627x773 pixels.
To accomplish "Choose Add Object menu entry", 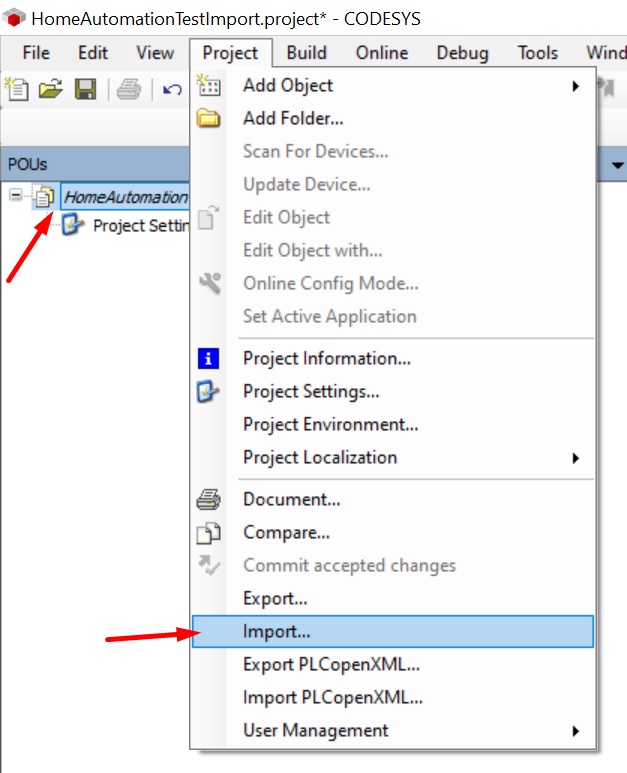I will click(393, 85).
